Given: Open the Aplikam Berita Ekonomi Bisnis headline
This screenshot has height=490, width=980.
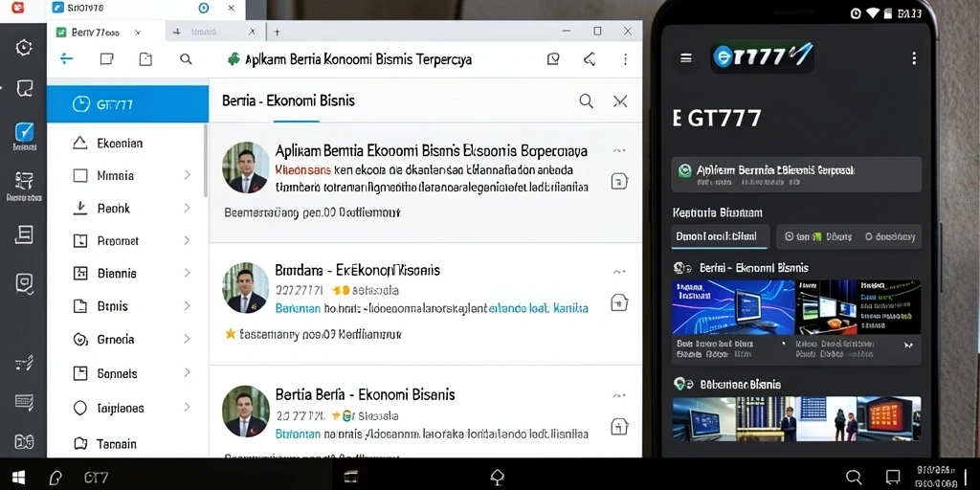Looking at the screenshot, I should (x=432, y=150).
